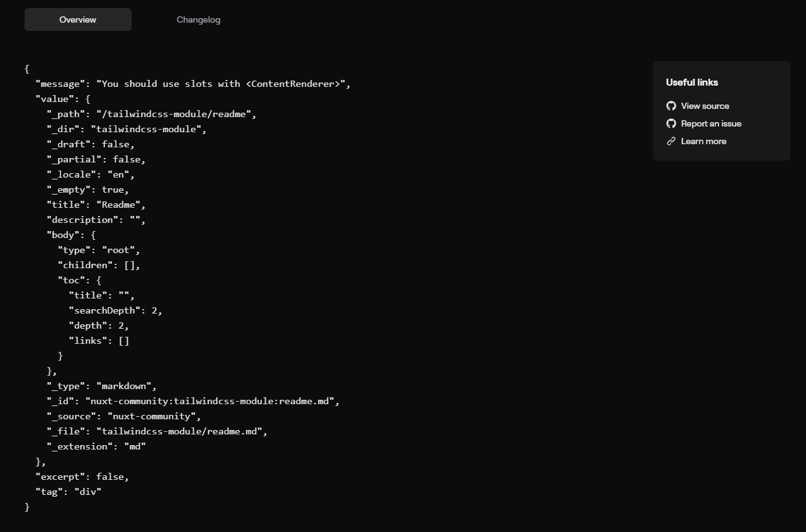The image size is (806, 532).
Task: Click the "body": { line
Action: 71,235
